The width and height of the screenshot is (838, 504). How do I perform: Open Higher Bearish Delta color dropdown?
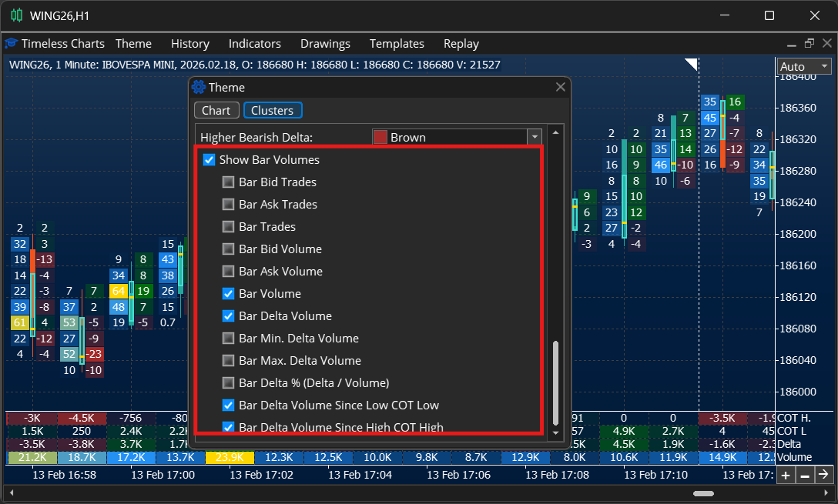(x=535, y=137)
